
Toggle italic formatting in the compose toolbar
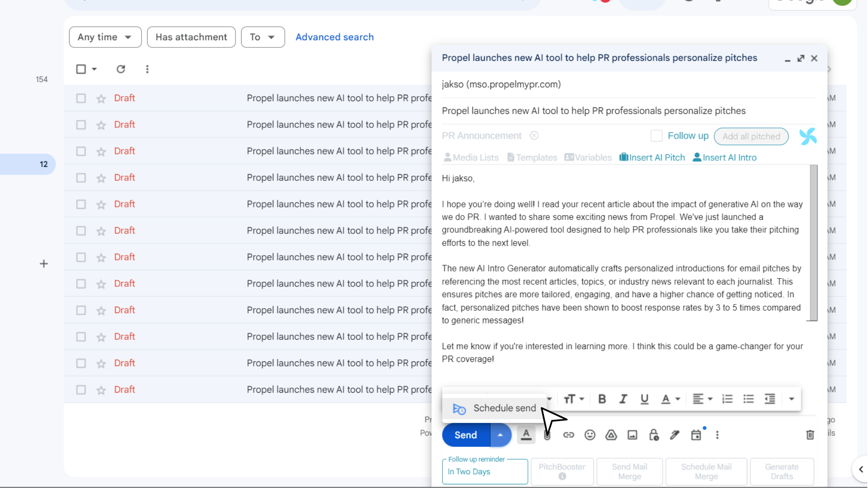[x=623, y=399]
